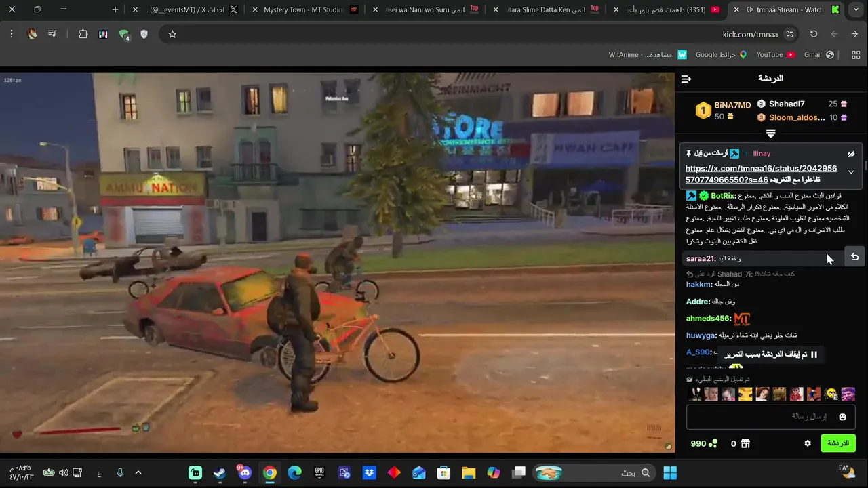Open the Chrome three-dot menu
The width and height of the screenshot is (868, 488).
12,34
